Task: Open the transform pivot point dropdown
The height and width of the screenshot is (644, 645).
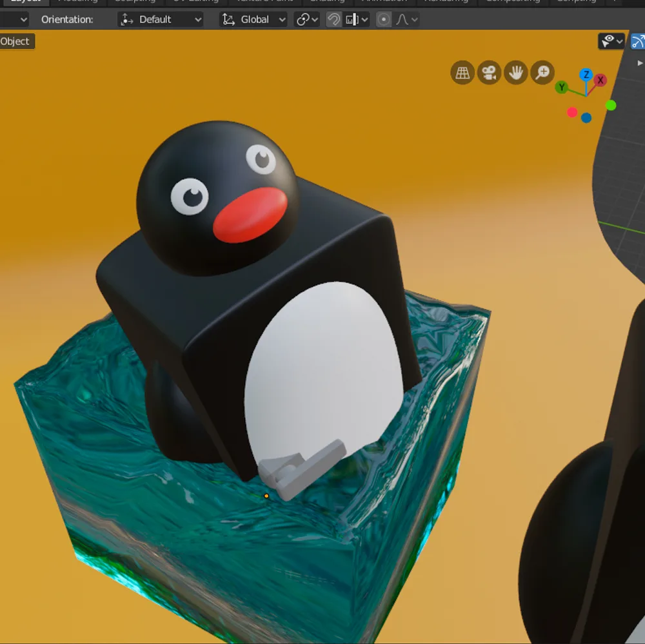Action: [307, 19]
